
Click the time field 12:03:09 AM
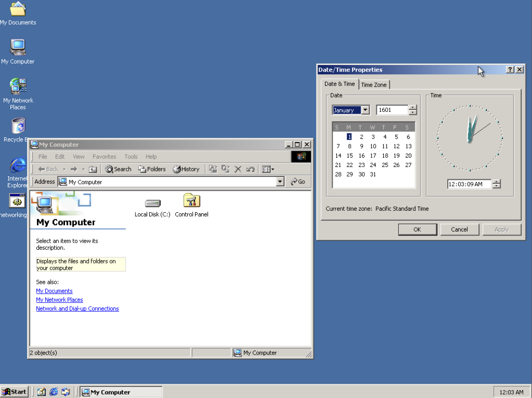pos(469,184)
